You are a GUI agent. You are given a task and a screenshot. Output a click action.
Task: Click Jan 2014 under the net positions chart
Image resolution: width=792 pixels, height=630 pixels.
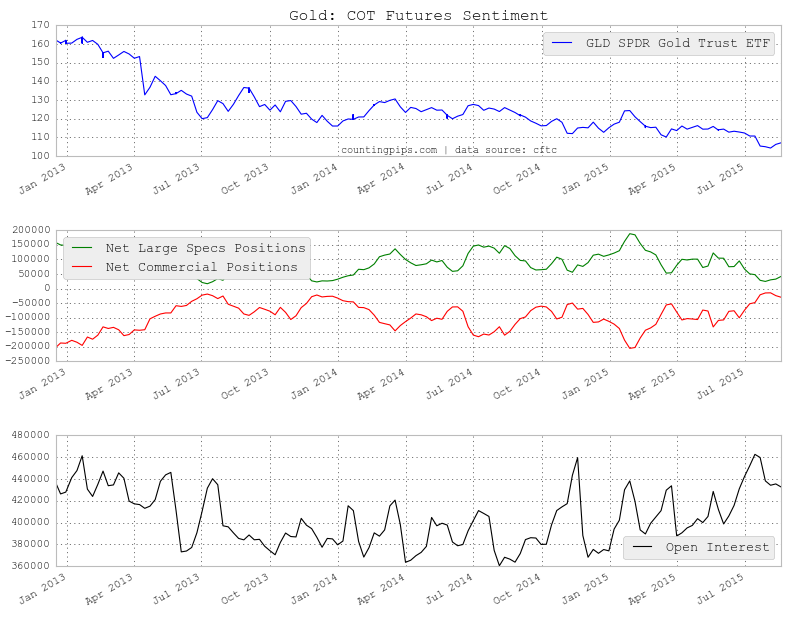pos(314,384)
